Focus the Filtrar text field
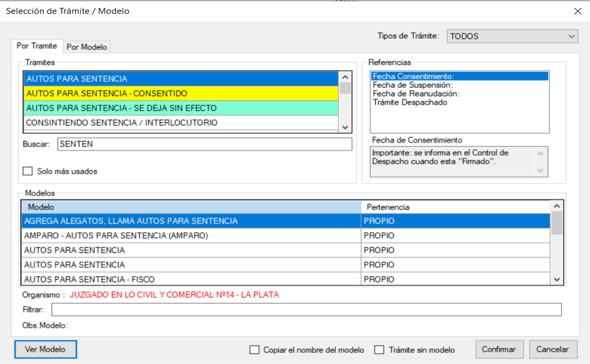This screenshot has height=364, width=590. pyautogui.click(x=306, y=310)
